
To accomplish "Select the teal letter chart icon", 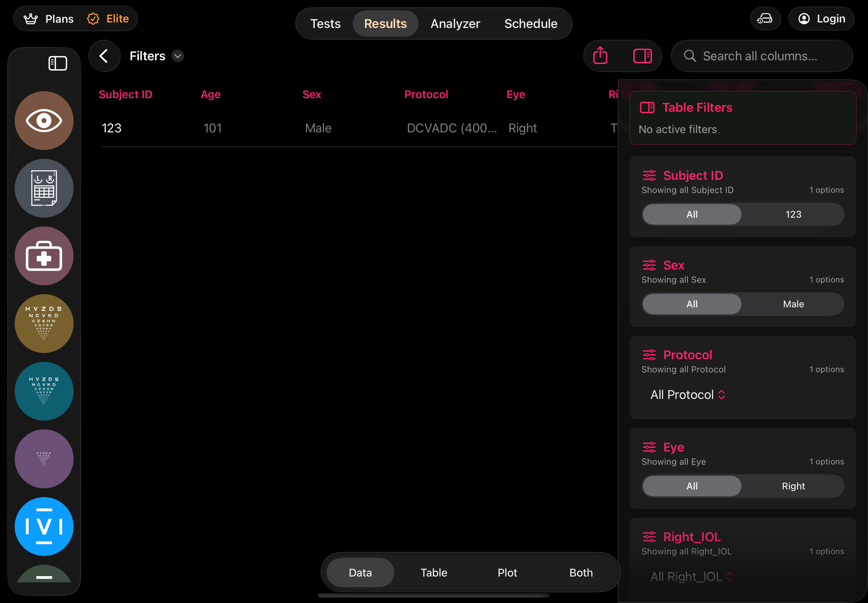I will [x=44, y=391].
